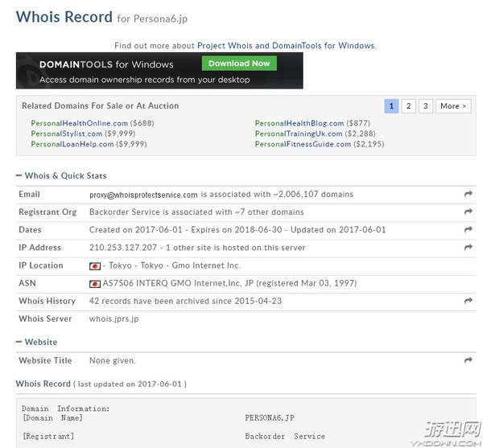
Task: Collapse the Whois & Quick Stats section
Action: 20,176
